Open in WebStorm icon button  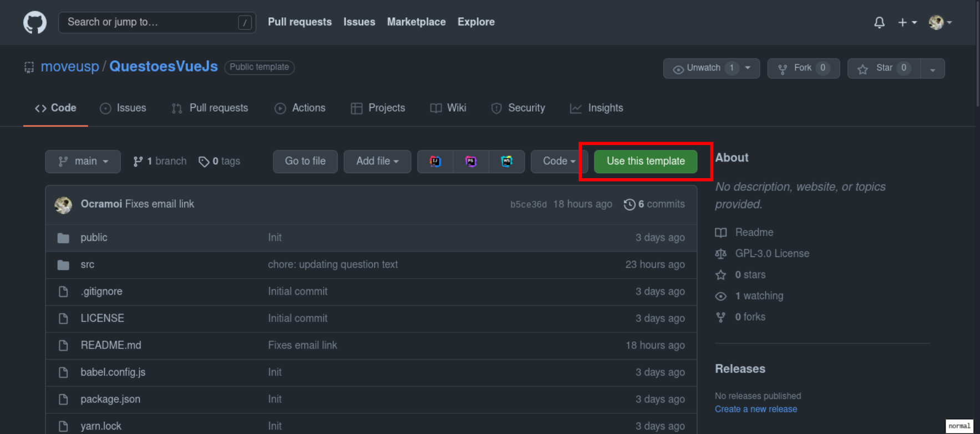tap(507, 162)
